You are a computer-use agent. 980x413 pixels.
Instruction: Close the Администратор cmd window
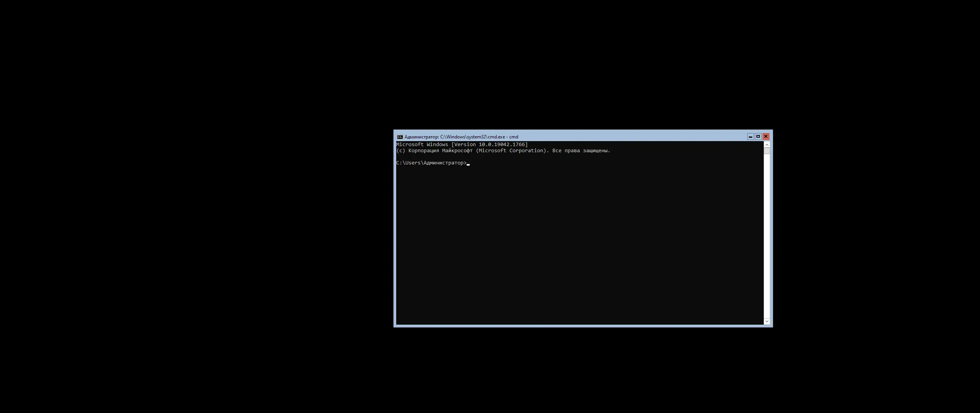[766, 137]
